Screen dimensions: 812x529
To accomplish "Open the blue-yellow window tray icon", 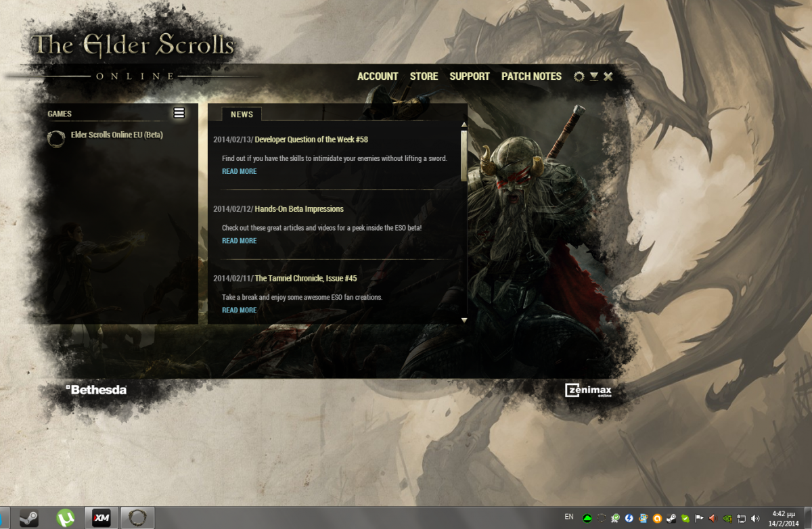I will [x=643, y=519].
